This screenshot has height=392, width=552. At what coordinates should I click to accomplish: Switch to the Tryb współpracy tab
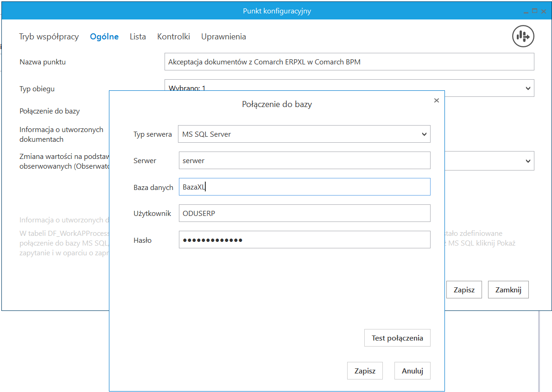point(49,37)
